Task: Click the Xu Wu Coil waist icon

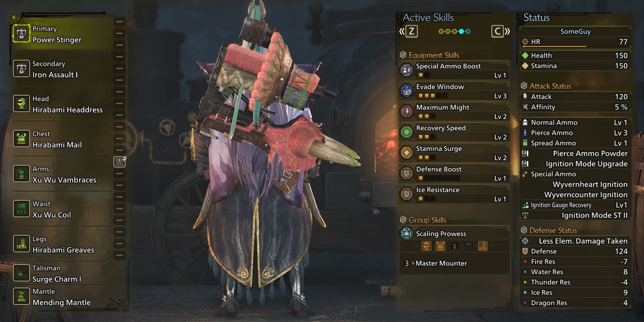Action: point(21,209)
